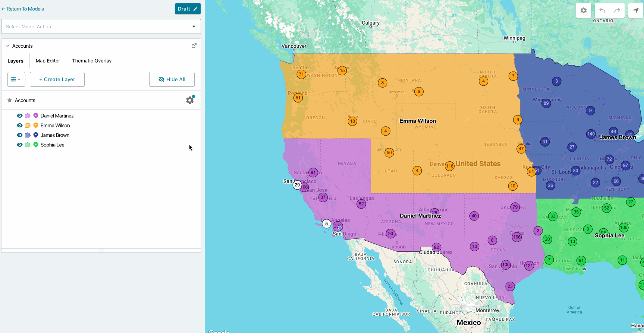Click James Brown blue territory shape icon

28,135
